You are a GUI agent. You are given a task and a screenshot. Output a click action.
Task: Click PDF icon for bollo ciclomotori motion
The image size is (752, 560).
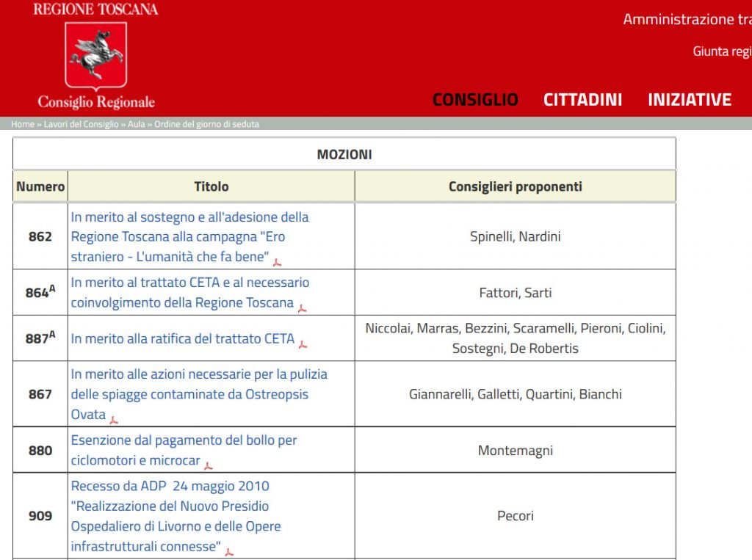point(209,465)
